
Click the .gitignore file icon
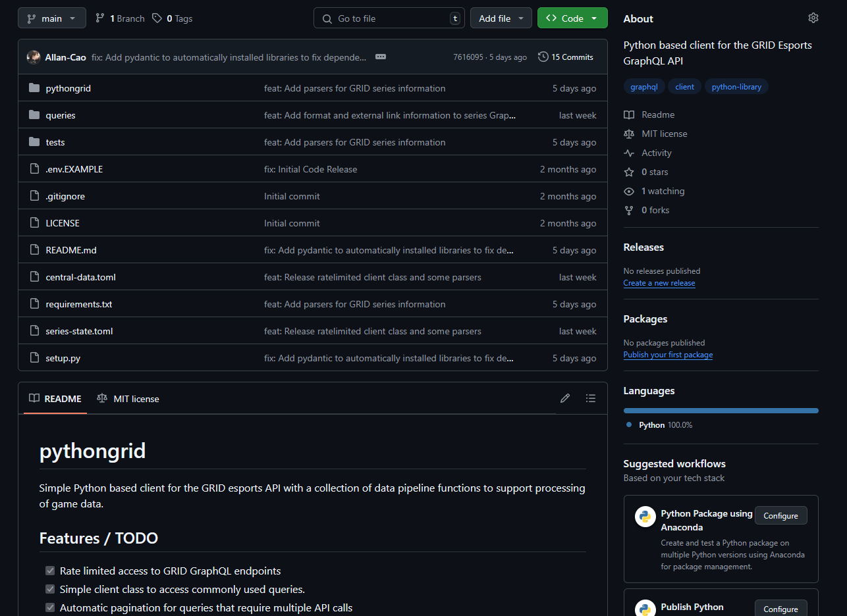click(x=34, y=196)
